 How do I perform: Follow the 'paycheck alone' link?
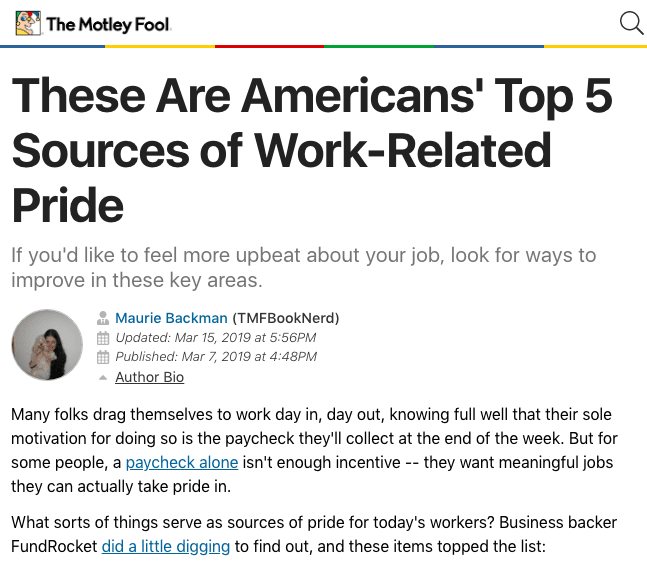[182, 462]
